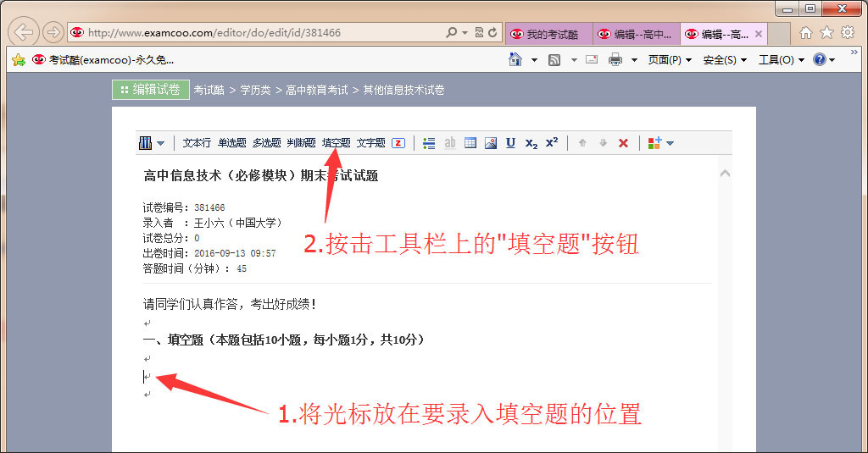Switch to the 我的考试酷 browser tab
This screenshot has width=868, height=453.
[x=548, y=35]
